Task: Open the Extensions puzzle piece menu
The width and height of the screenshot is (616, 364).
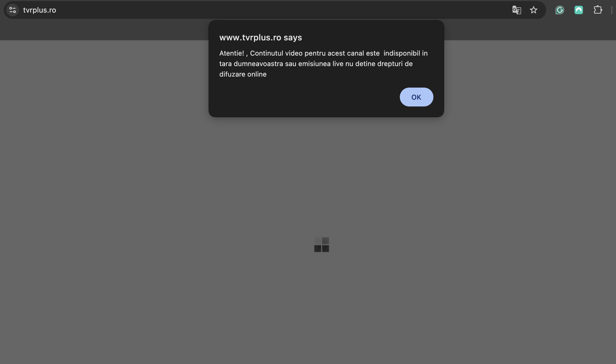Action: click(598, 10)
